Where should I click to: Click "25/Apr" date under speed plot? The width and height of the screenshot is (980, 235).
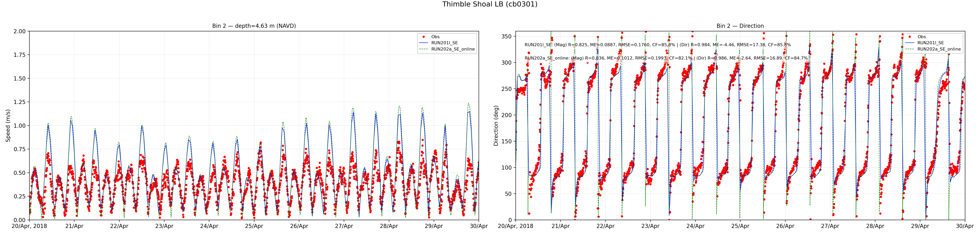(254, 226)
